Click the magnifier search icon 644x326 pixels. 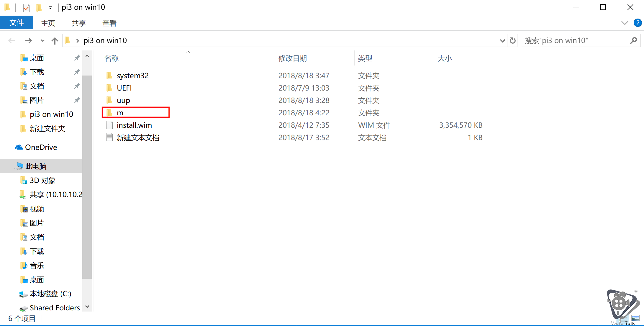tap(633, 40)
